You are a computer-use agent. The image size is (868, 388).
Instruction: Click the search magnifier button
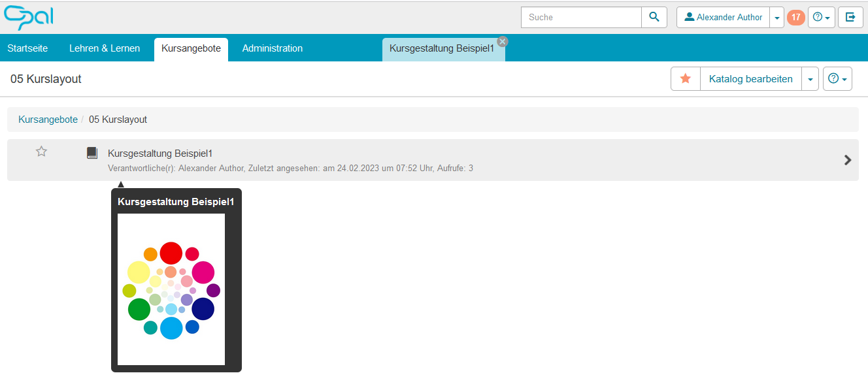coord(654,18)
